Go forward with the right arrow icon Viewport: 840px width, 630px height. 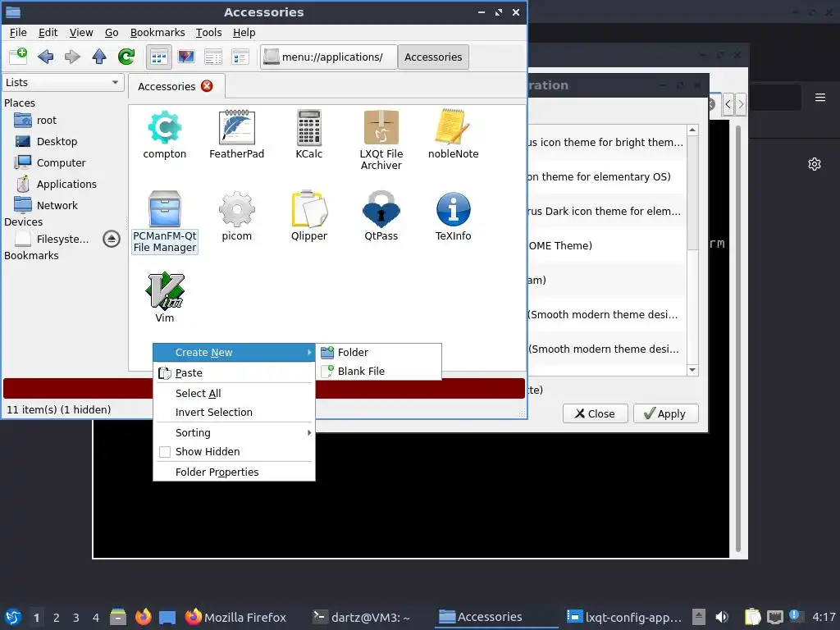(72, 57)
